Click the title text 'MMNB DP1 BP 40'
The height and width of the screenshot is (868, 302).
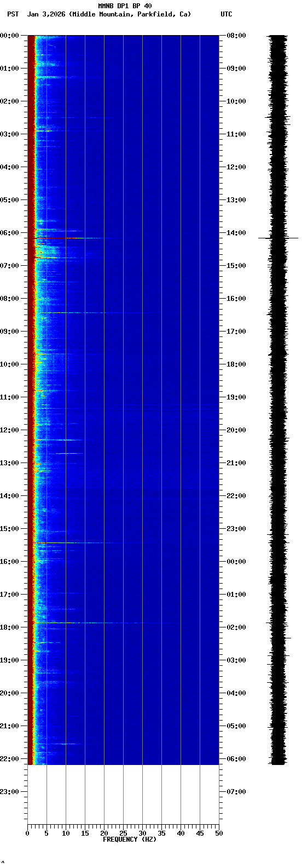coord(125,6)
